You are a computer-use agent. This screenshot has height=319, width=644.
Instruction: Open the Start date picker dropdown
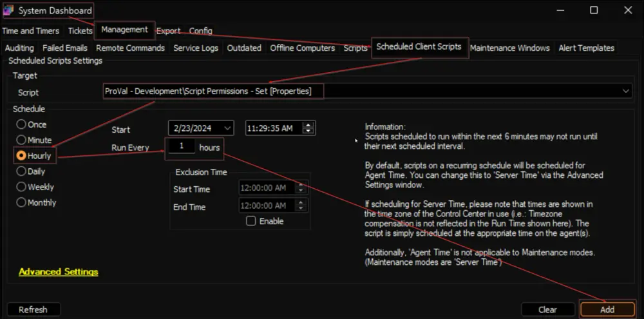[x=227, y=128]
